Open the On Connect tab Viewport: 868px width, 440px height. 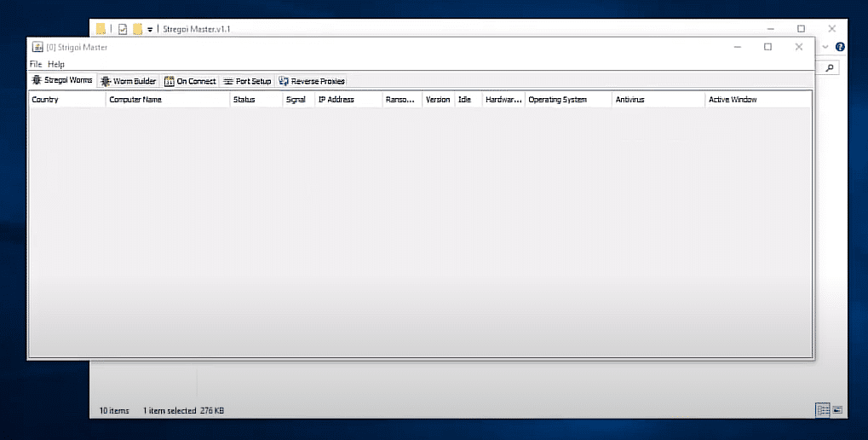[191, 82]
